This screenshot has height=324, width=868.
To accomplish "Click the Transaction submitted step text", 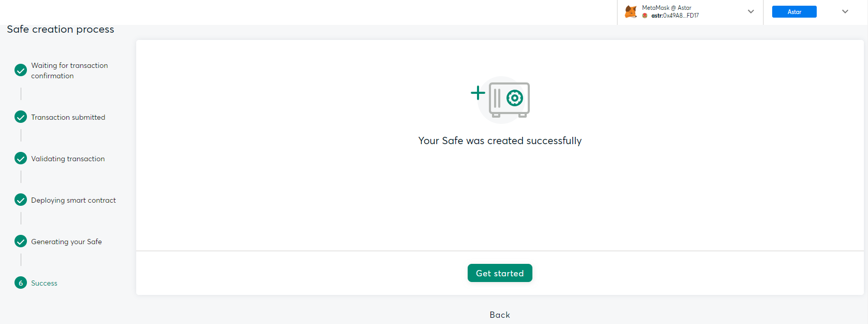I will [68, 117].
